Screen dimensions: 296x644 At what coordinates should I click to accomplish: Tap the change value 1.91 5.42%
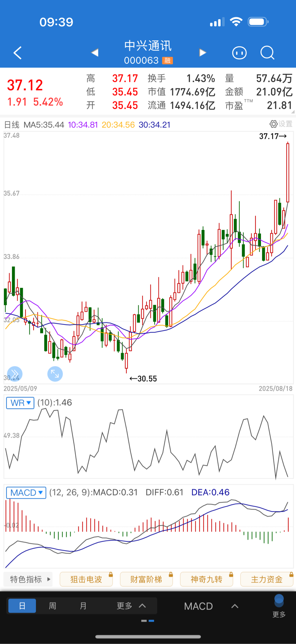35,102
